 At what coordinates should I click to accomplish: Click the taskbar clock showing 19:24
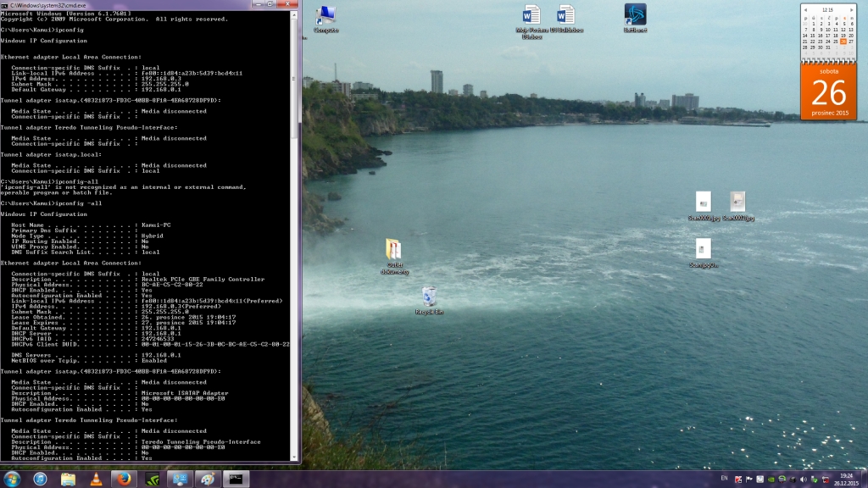[x=845, y=479]
